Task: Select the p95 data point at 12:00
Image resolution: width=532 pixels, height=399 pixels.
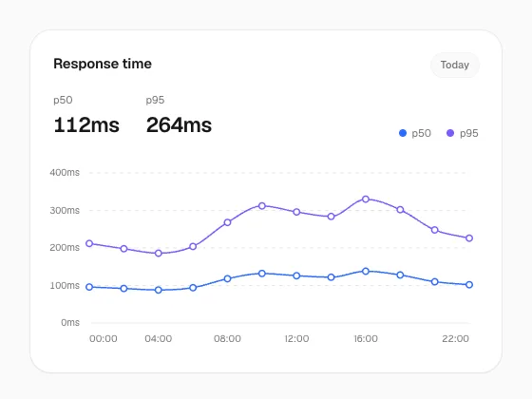Action: coord(296,212)
